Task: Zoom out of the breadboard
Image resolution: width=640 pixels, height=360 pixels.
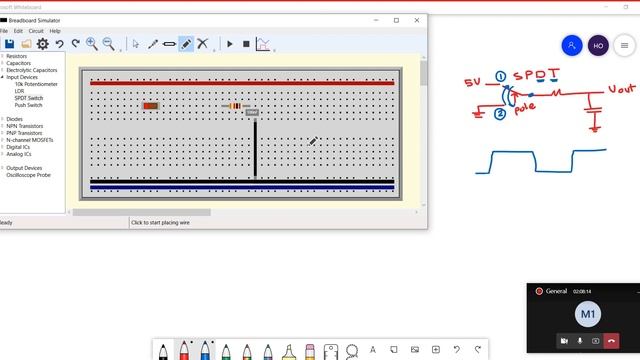Action: coord(109,44)
